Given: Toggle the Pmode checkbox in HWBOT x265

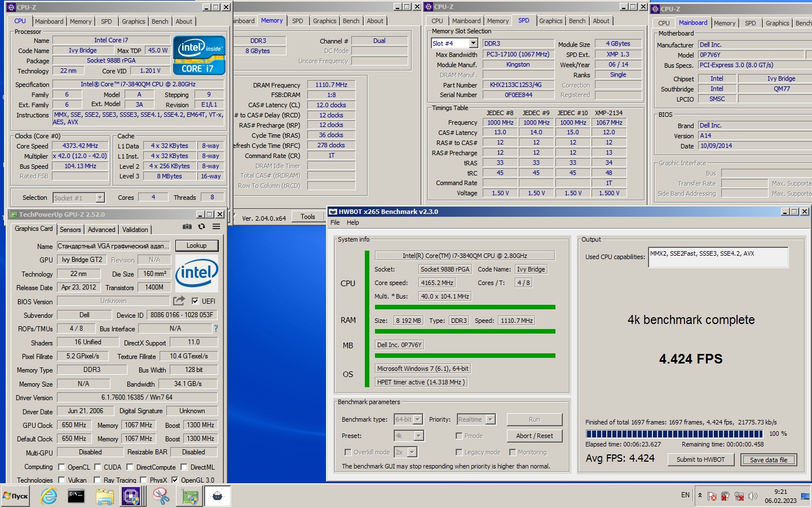Looking at the screenshot, I should tap(459, 436).
